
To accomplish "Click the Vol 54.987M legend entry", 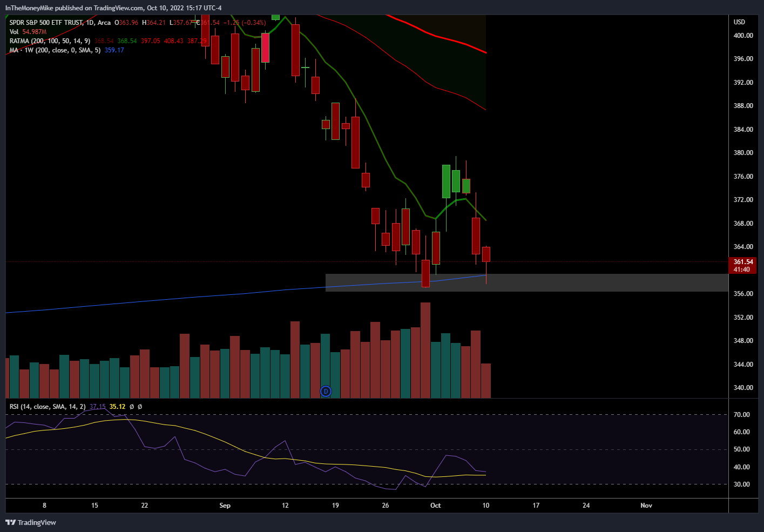I will pyautogui.click(x=28, y=32).
